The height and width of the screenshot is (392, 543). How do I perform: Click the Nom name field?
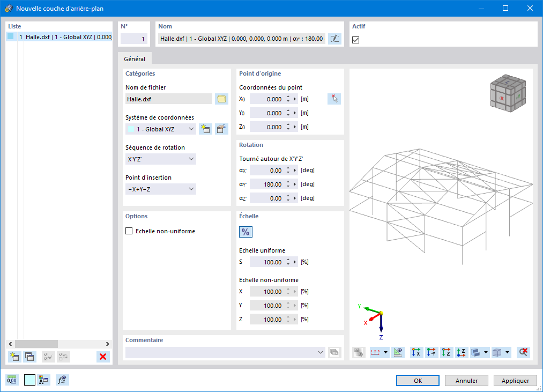[x=242, y=39]
